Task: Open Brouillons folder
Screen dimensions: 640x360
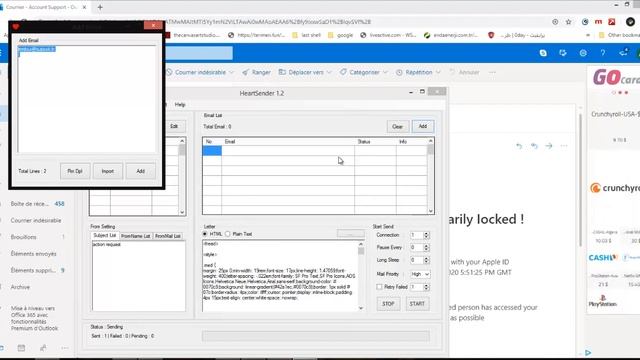Action: [37, 237]
